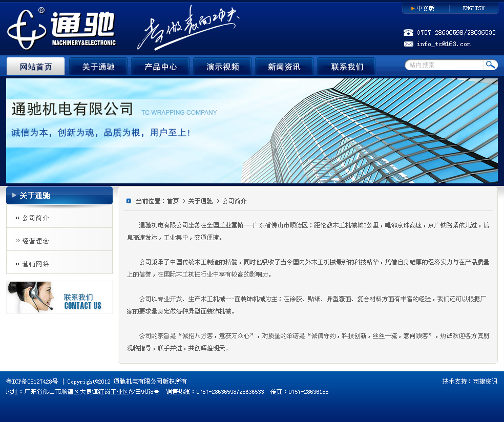Open 联系我们 navigation item
This screenshot has height=422, width=504.
click(347, 67)
